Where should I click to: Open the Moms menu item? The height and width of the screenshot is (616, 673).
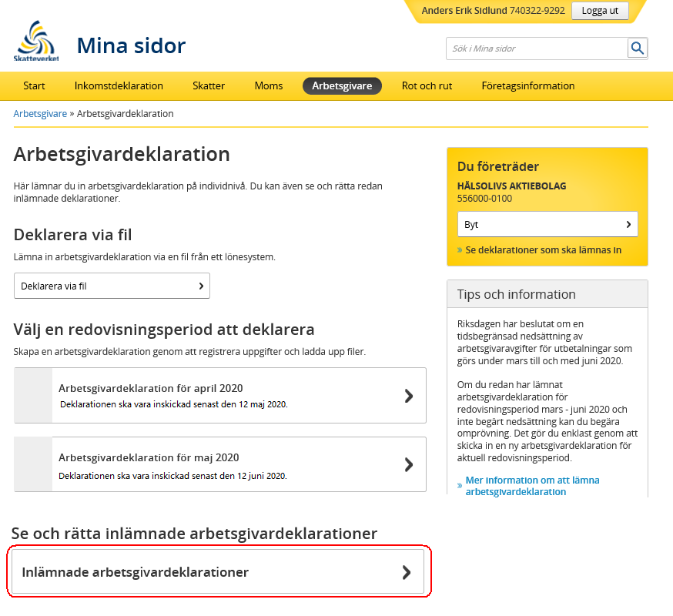tap(269, 85)
